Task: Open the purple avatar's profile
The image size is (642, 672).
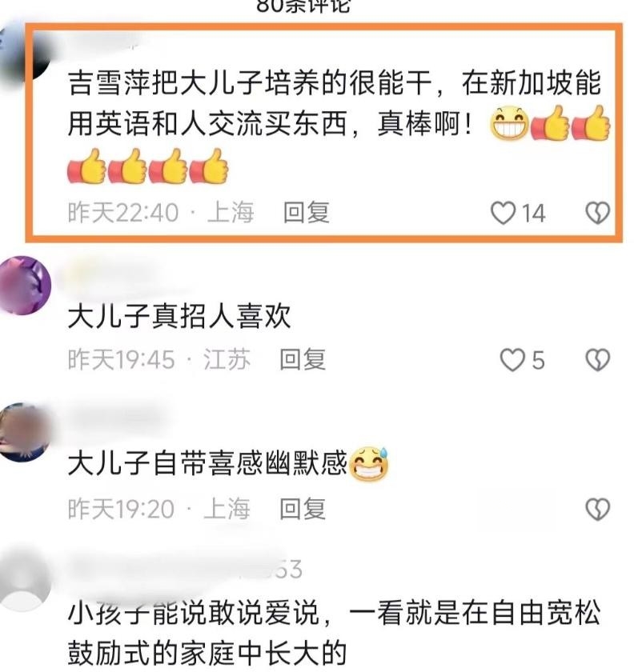Action: (x=25, y=286)
